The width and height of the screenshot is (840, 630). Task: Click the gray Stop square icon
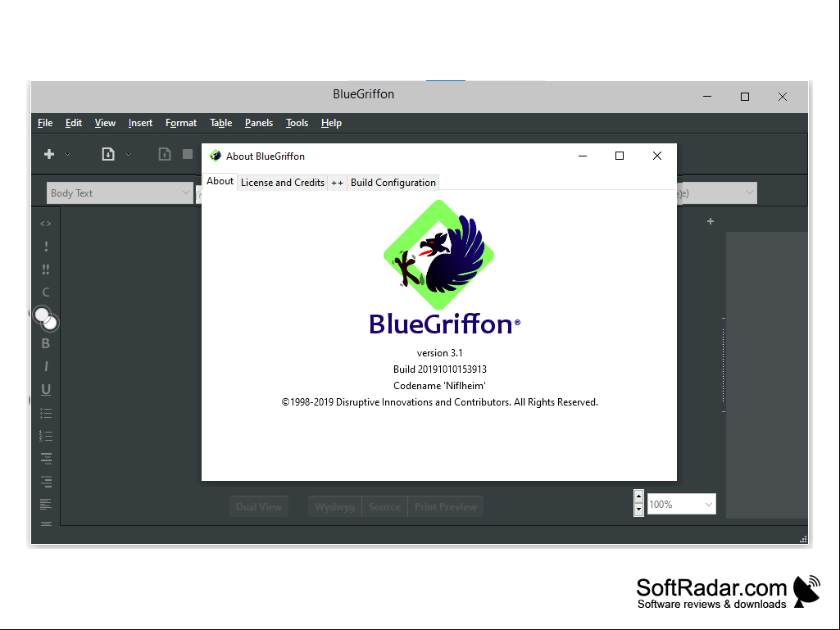pos(188,154)
